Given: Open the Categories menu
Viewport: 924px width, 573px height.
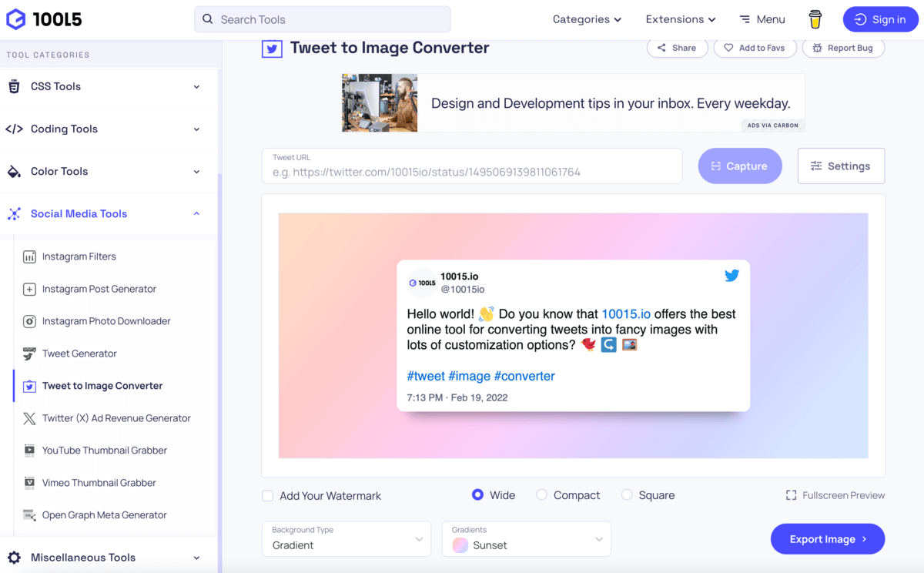Looking at the screenshot, I should coord(587,19).
